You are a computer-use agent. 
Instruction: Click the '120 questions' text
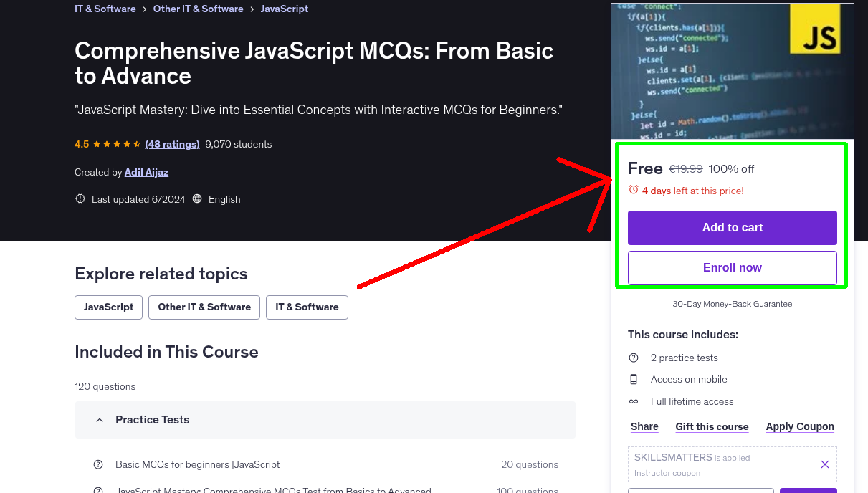105,386
